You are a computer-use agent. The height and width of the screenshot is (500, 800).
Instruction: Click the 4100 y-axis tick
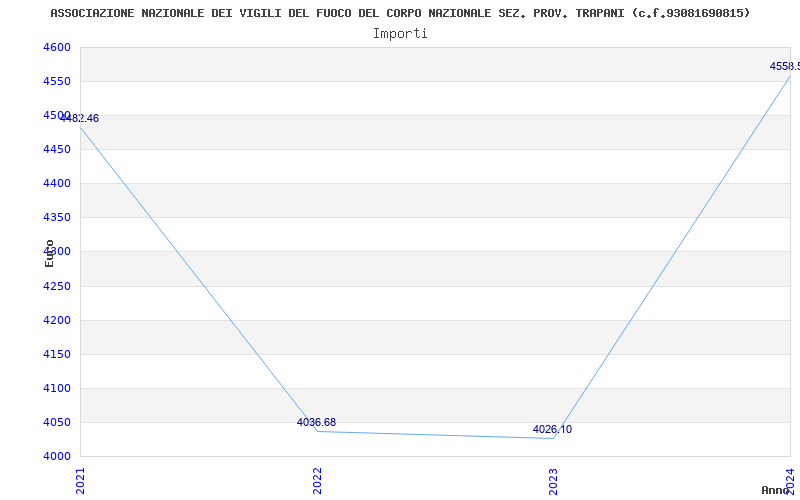[57, 388]
